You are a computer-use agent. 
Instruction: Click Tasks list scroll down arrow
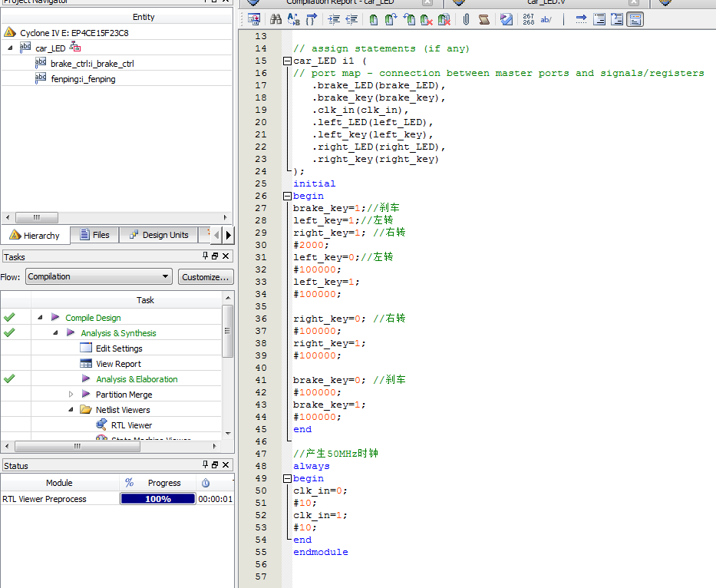(x=228, y=433)
